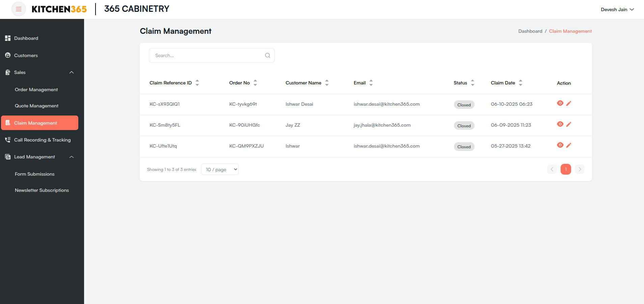Go to Call Recording & Tracking
Image resolution: width=644 pixels, height=304 pixels.
tap(42, 140)
